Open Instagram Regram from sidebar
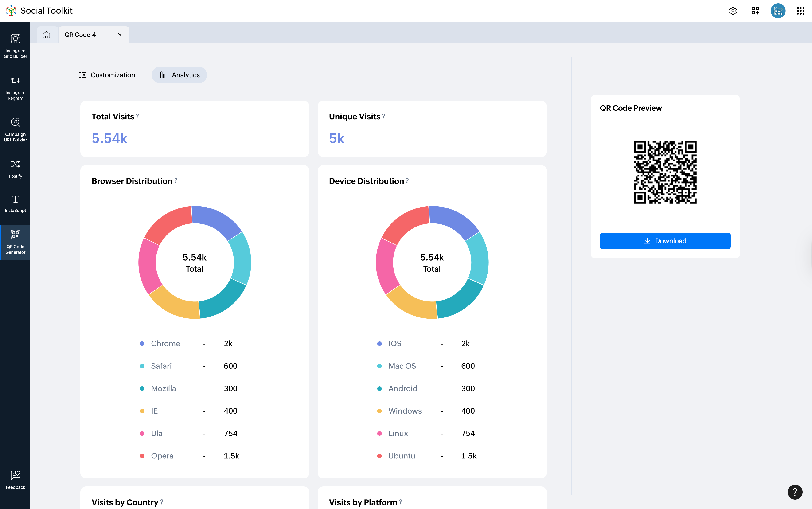Image resolution: width=812 pixels, height=509 pixels. coord(15,87)
